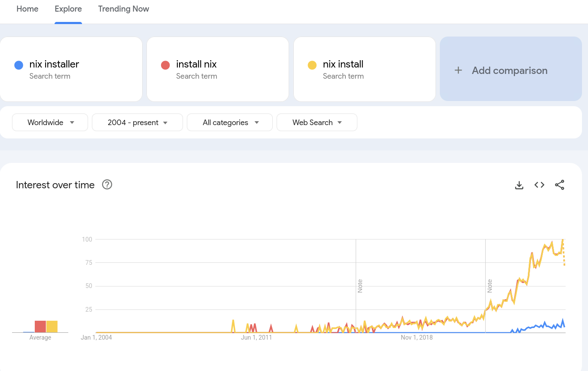This screenshot has height=371, width=588.
Task: Click the embed code icon
Action: [x=539, y=185]
